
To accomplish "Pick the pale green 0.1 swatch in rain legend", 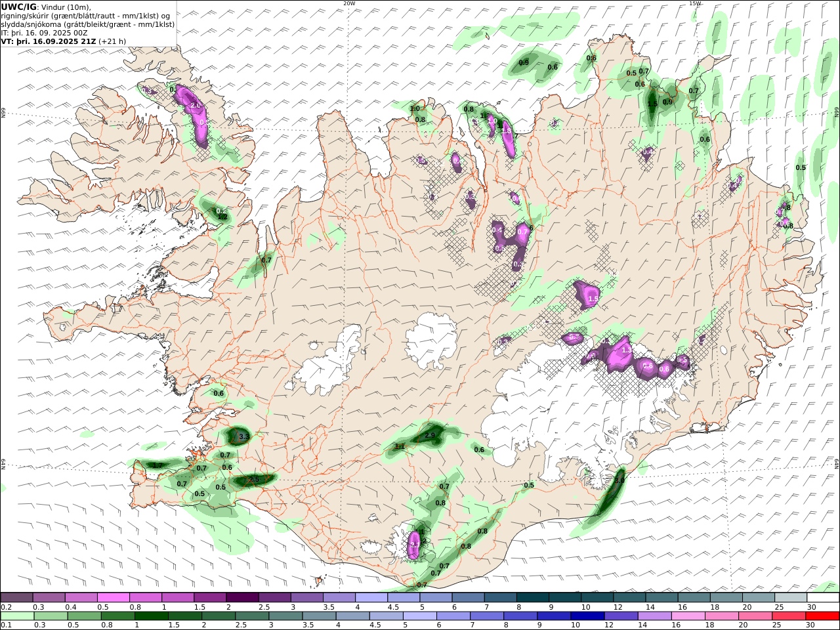I will (17, 616).
